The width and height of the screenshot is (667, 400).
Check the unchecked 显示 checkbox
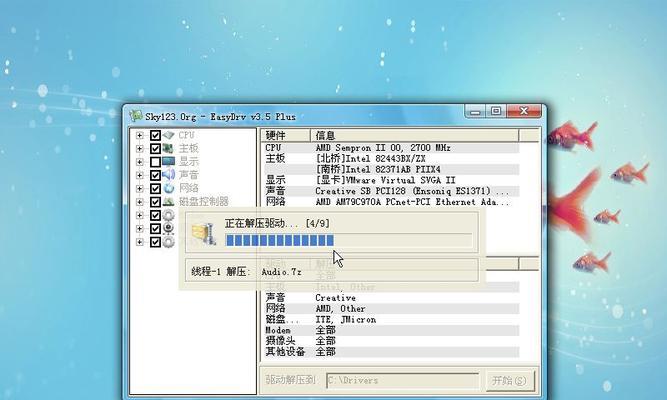coord(155,162)
